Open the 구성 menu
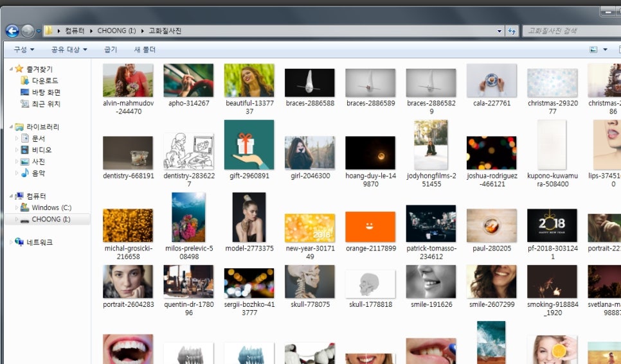The width and height of the screenshot is (621, 364). coord(24,49)
